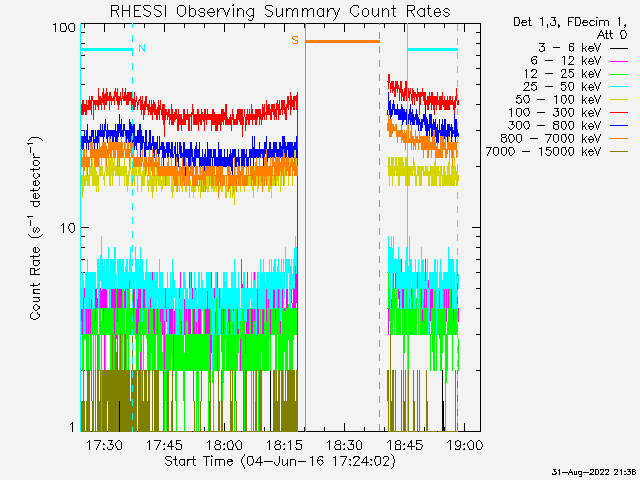Click the 100 y-axis tick label
The image size is (640, 480).
[x=64, y=28]
